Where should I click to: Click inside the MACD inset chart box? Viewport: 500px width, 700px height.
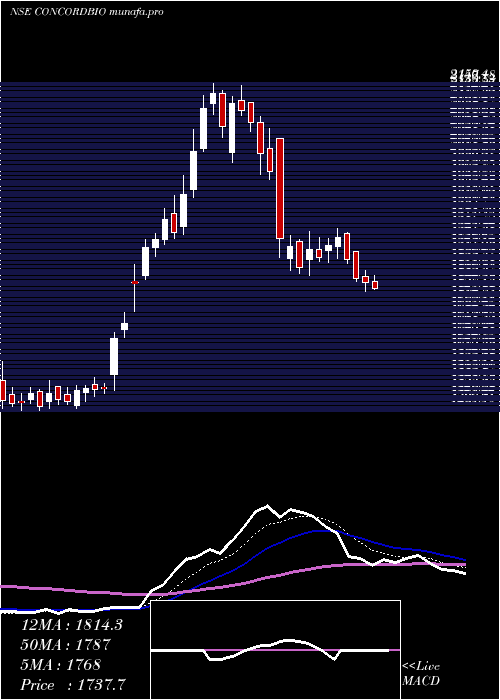(x=275, y=650)
